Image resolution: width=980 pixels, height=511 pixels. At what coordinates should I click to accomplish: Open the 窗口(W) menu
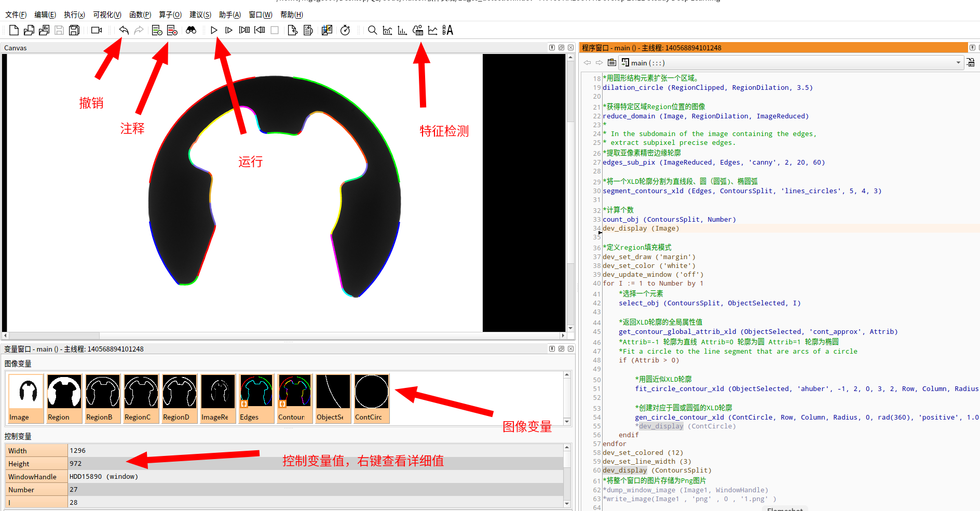[x=261, y=15]
